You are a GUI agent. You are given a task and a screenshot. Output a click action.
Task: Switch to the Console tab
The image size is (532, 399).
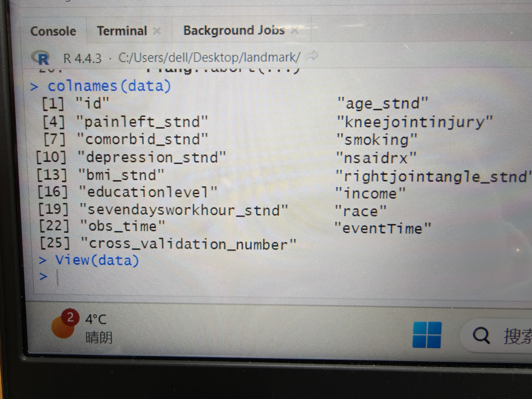coord(53,31)
